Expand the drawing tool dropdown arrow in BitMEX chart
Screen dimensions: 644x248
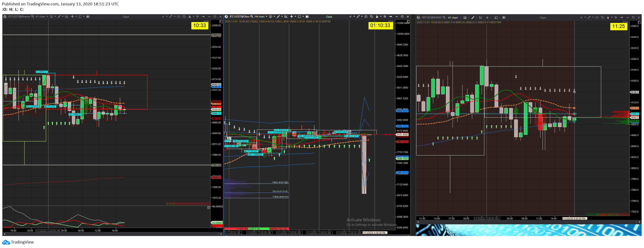pyautogui.click(x=477, y=18)
